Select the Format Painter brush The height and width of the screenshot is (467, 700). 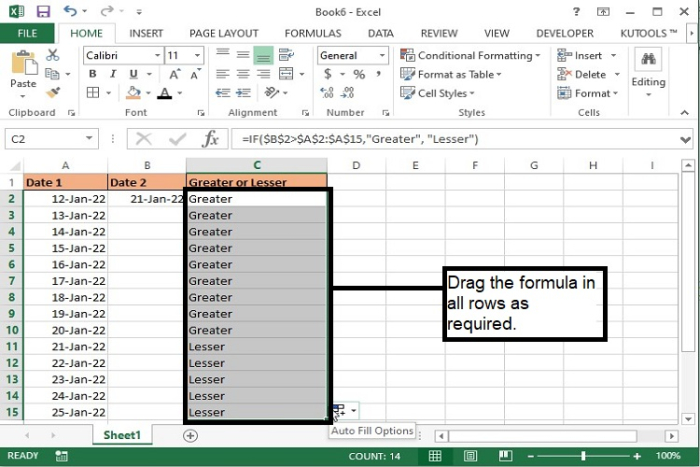(53, 92)
